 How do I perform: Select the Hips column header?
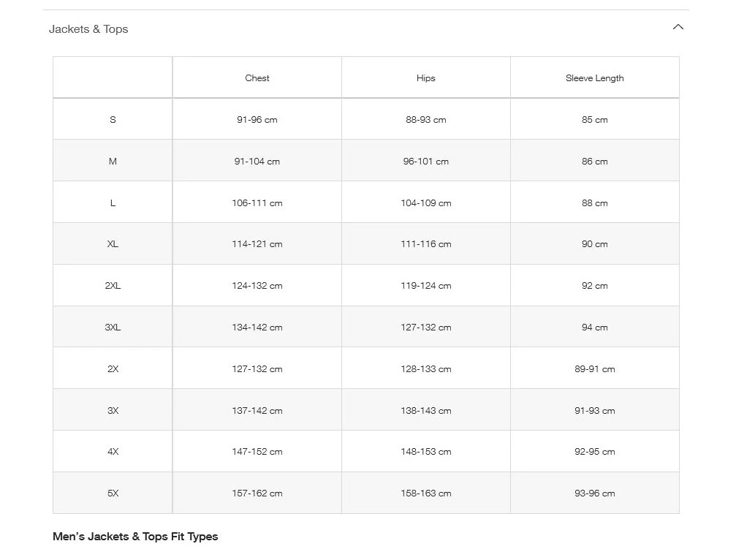[425, 78]
